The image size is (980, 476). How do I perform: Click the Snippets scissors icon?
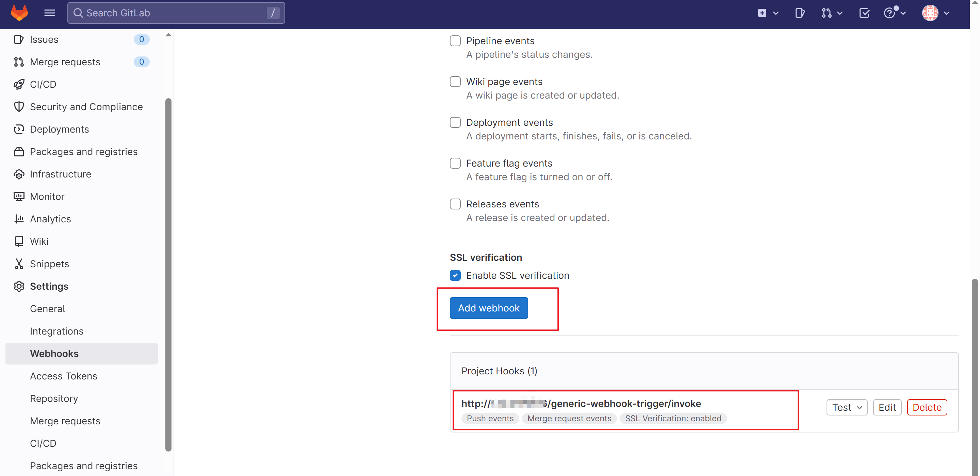click(19, 264)
